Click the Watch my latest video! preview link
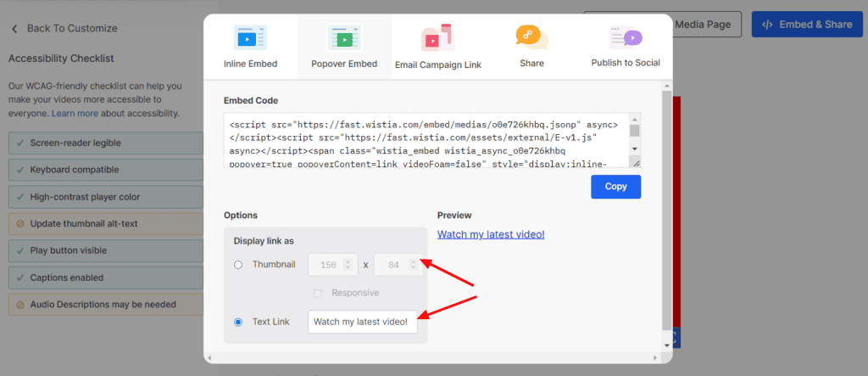 pyautogui.click(x=491, y=234)
